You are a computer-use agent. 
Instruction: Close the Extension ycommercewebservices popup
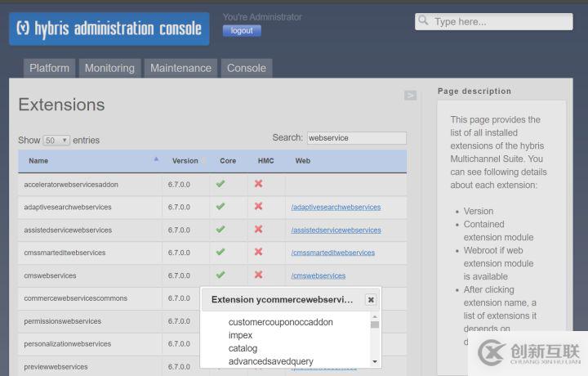point(371,300)
